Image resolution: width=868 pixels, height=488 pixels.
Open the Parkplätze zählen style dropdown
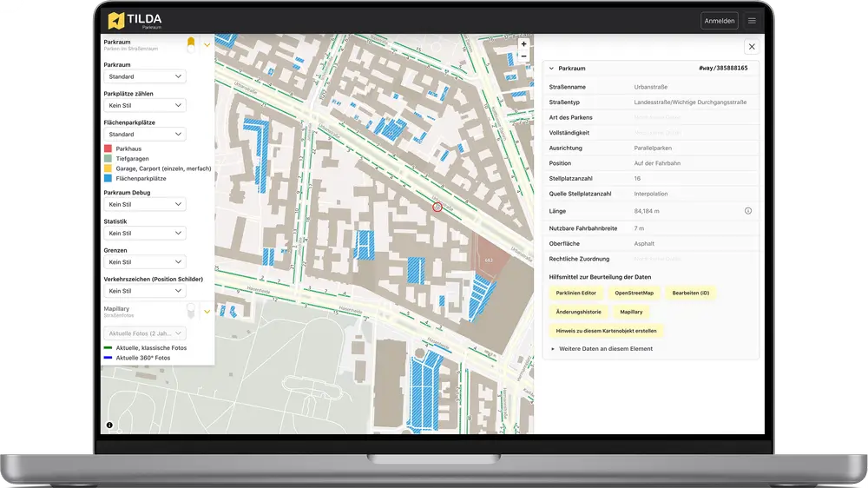(x=144, y=105)
